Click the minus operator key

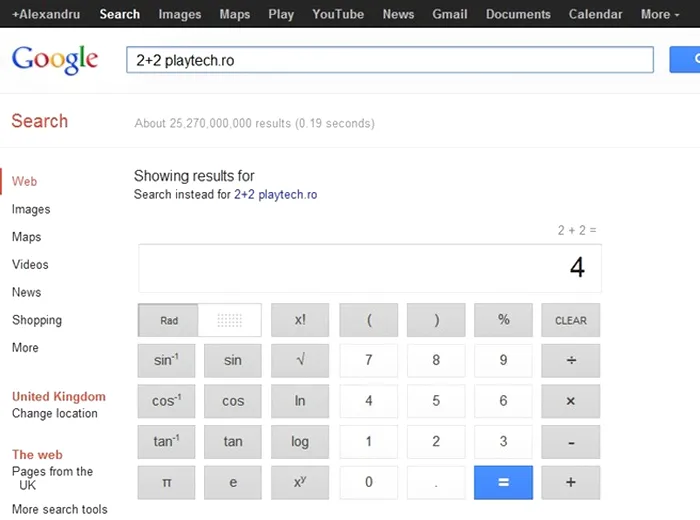click(x=571, y=441)
